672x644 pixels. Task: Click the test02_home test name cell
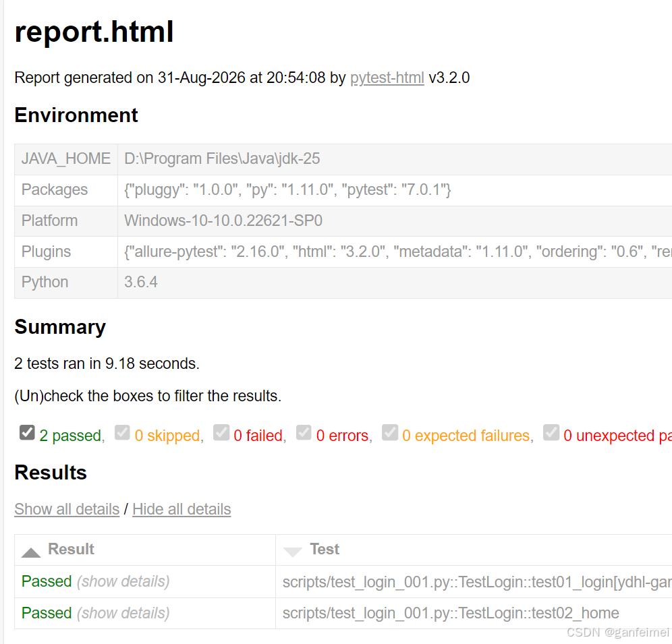(474, 613)
